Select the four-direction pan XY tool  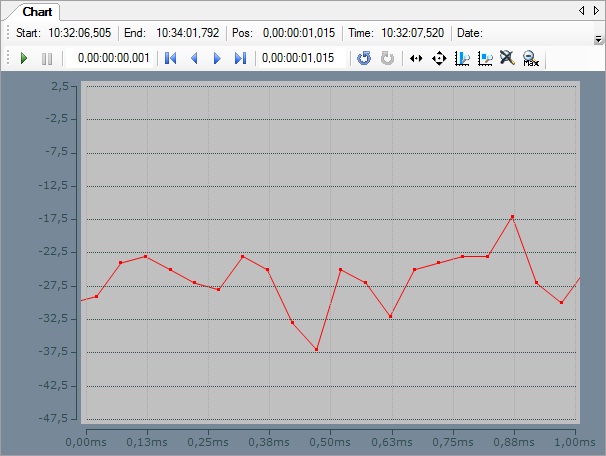(x=439, y=58)
